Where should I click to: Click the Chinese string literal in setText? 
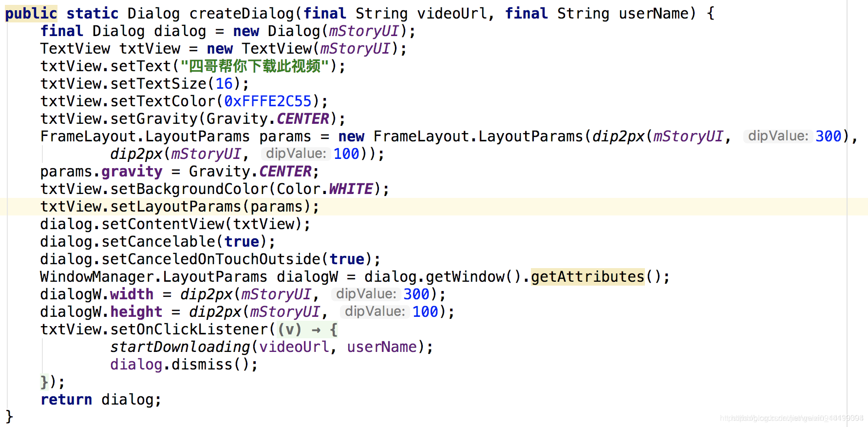tap(255, 66)
